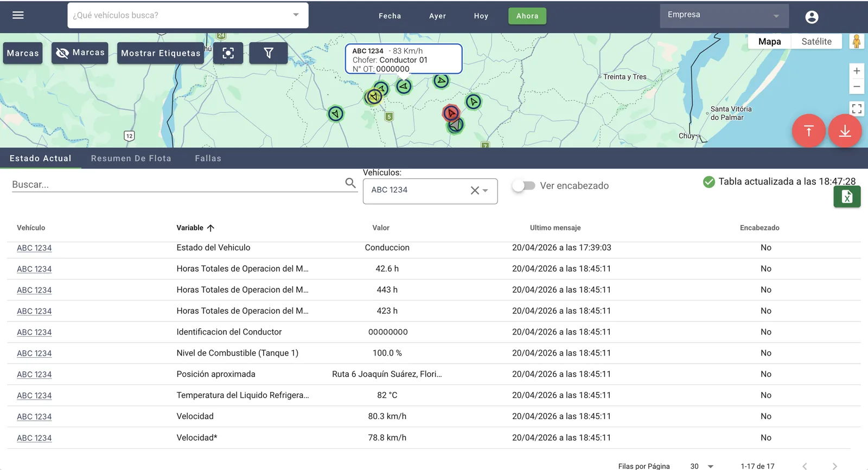Open the Filas por Página dropdown
This screenshot has height=470, width=868.
701,466
